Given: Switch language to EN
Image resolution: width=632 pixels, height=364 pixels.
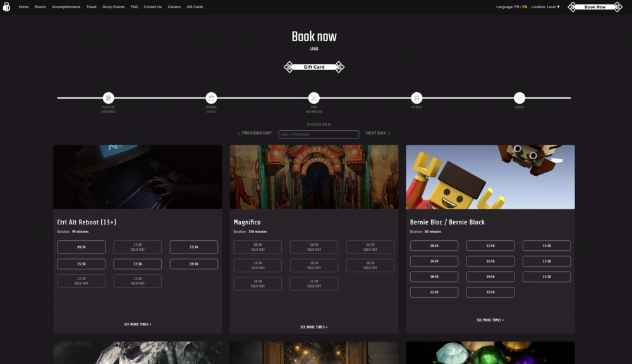Looking at the screenshot, I should (x=525, y=7).
